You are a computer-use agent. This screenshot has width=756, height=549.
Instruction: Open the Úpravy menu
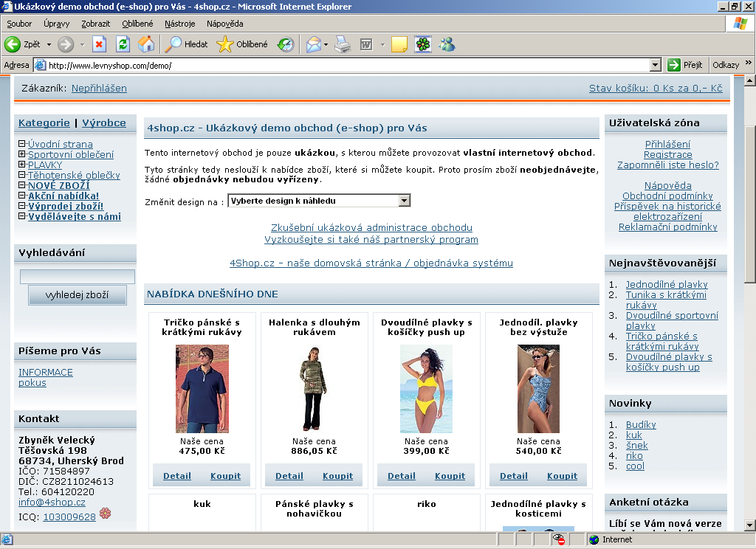[x=56, y=24]
